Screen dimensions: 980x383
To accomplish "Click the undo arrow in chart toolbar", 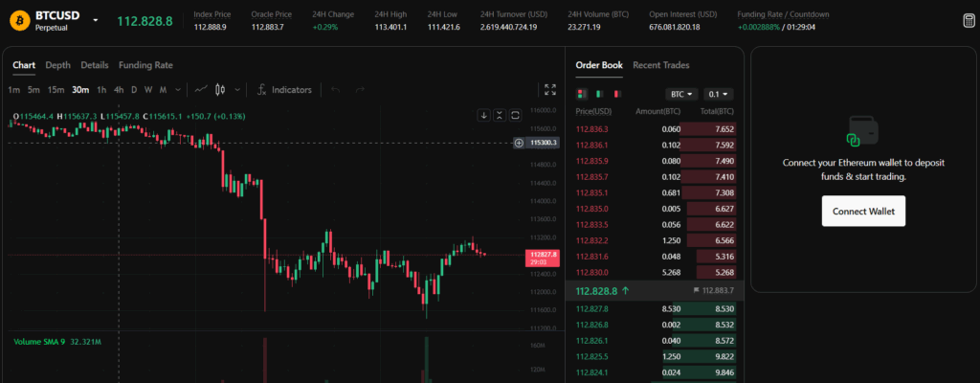I will pyautogui.click(x=335, y=90).
